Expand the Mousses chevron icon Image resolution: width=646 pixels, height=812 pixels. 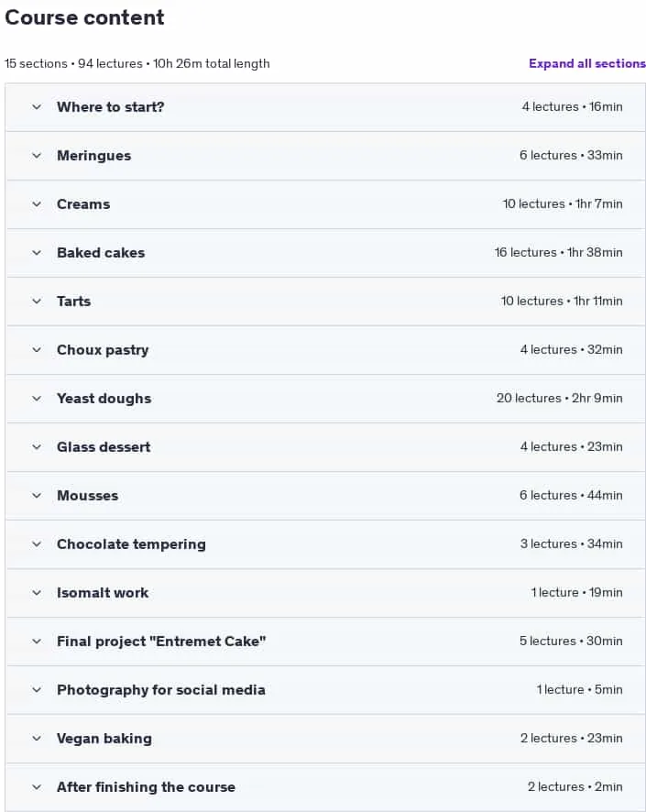coord(37,496)
